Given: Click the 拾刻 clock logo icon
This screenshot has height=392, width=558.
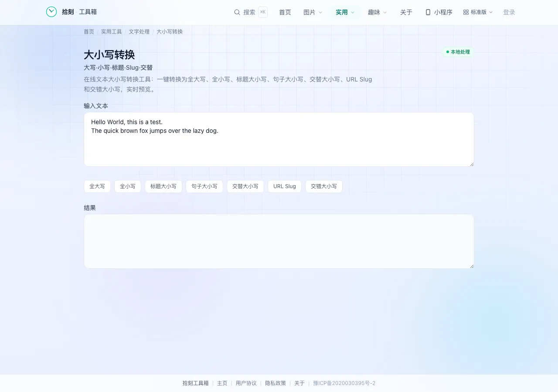Looking at the screenshot, I should [x=51, y=12].
